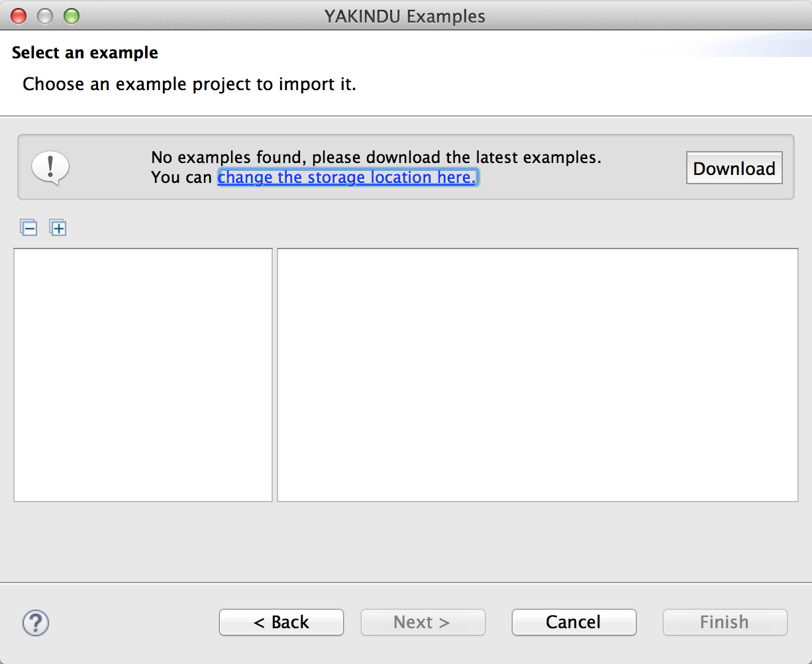Viewport: 812px width, 664px height.
Task: Click the exclamation speech bubble warning icon
Action: pyautogui.click(x=50, y=167)
